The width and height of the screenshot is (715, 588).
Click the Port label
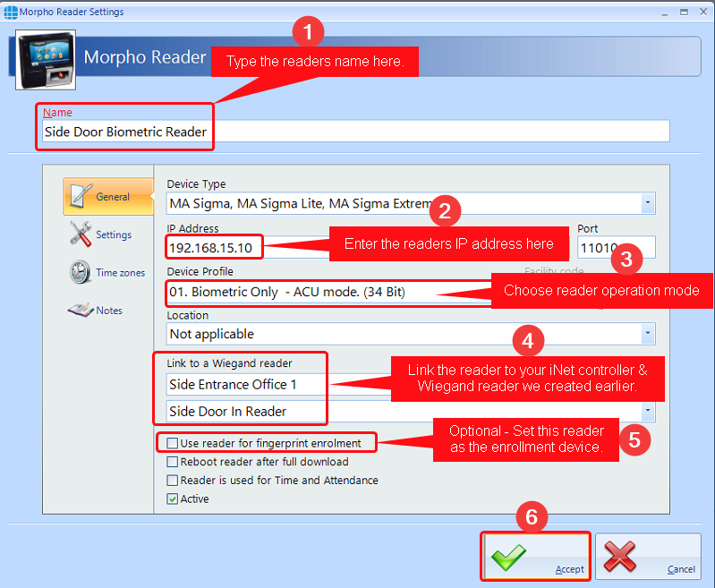tap(587, 228)
